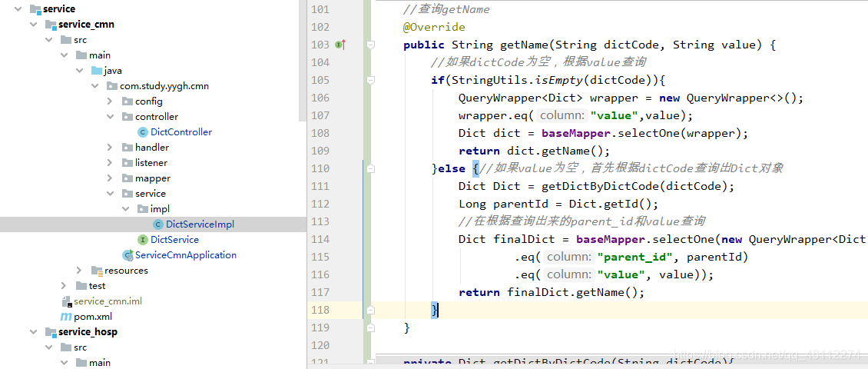Expand the mapper package

(x=110, y=178)
